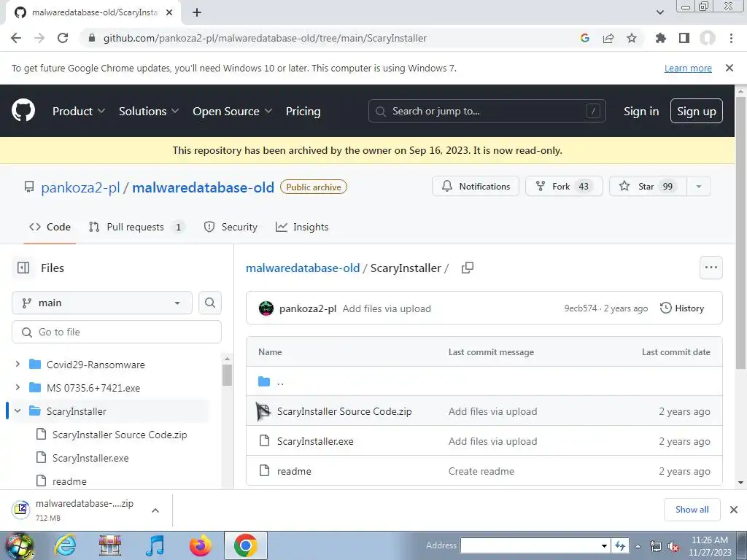This screenshot has width=747, height=560.
Task: Open Product dropdown menu
Action: (x=79, y=111)
